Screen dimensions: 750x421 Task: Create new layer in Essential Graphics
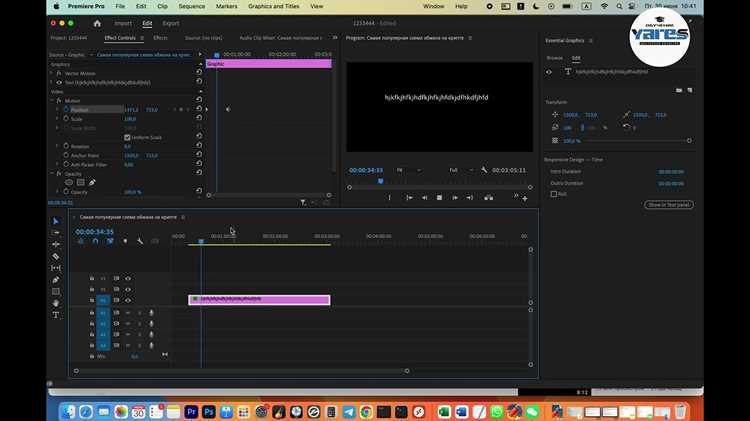click(690, 90)
